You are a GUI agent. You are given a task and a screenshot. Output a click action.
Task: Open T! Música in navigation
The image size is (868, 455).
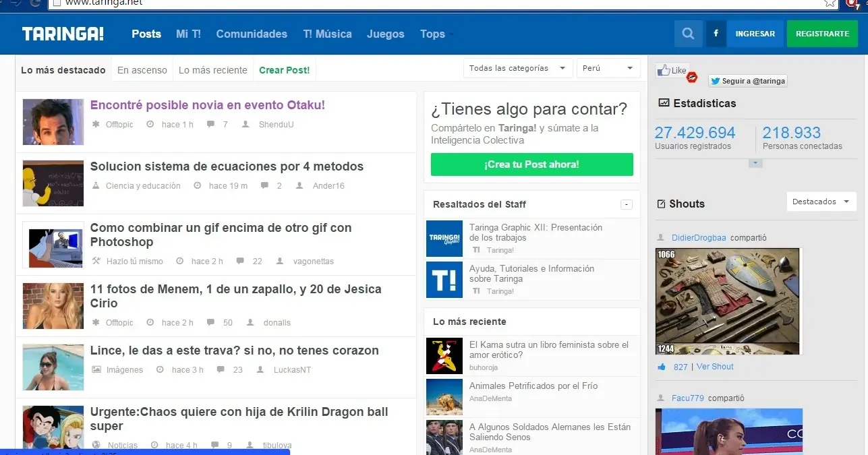(x=327, y=34)
